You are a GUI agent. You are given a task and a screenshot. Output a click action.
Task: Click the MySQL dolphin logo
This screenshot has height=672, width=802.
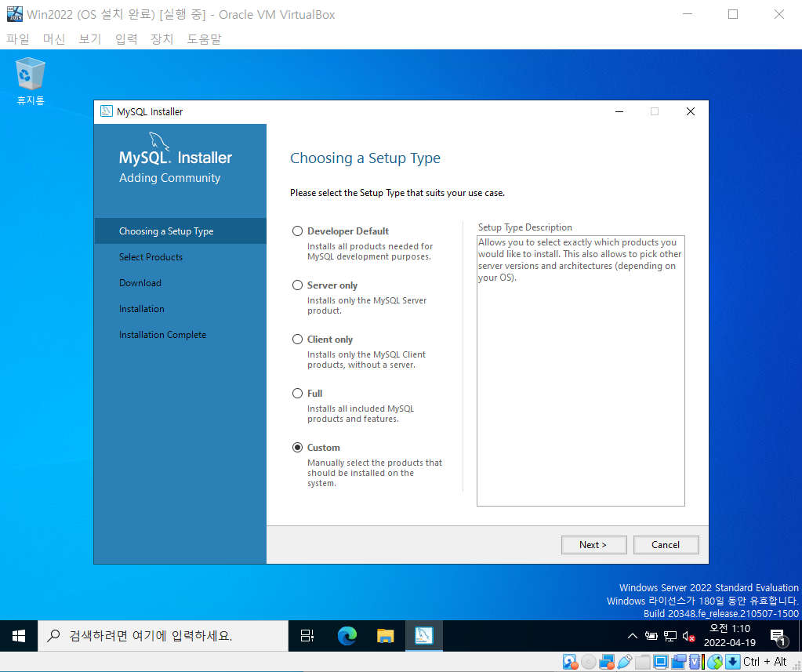tap(159, 140)
